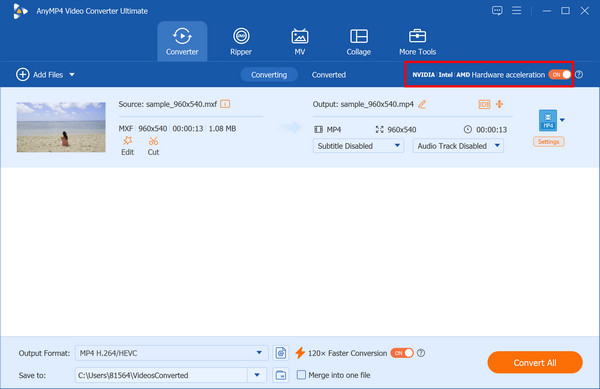Viewport: 600px width, 389px height.
Task: Expand the Save to path dropdown
Action: coord(257,375)
